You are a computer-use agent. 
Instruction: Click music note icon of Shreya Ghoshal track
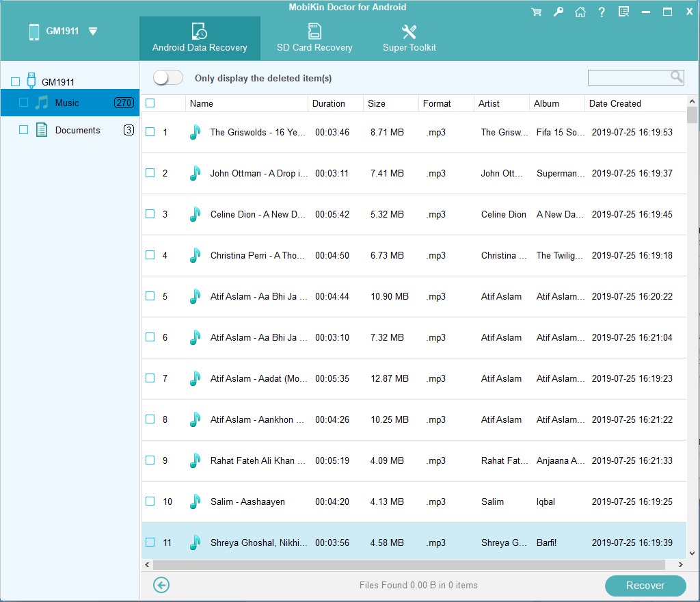pyautogui.click(x=195, y=542)
